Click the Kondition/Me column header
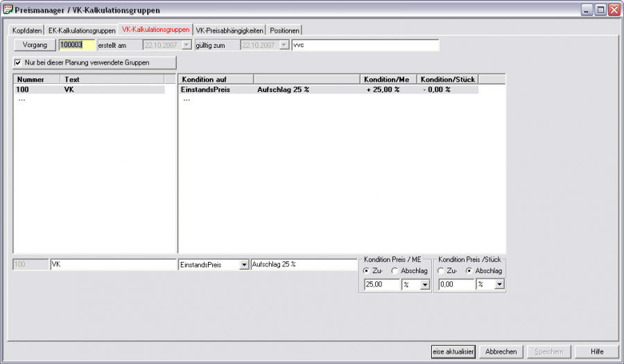The width and height of the screenshot is (624, 364). pos(388,80)
